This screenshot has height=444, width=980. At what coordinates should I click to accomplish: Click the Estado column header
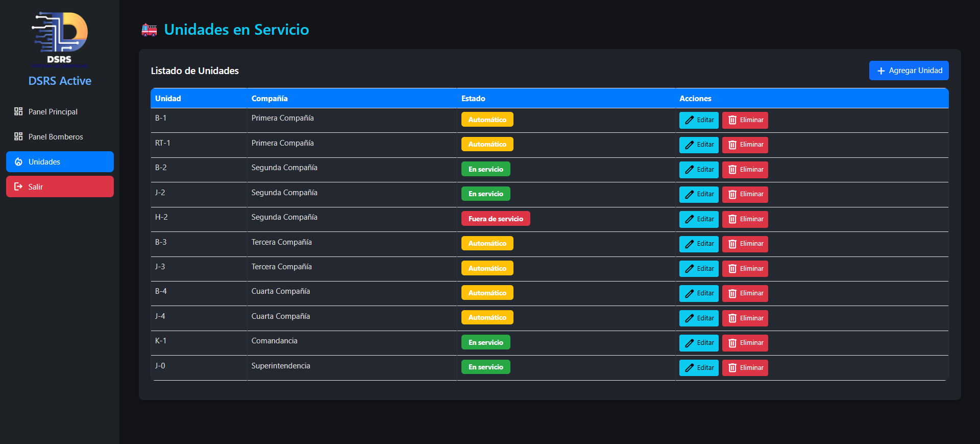click(x=473, y=99)
